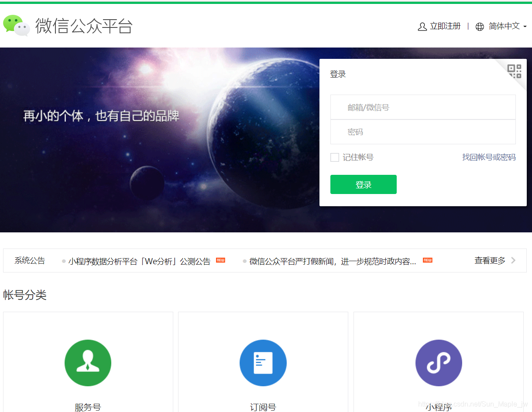This screenshot has width=532, height=412.
Task: Open the 简体中文 language dropdown
Action: coord(508,26)
